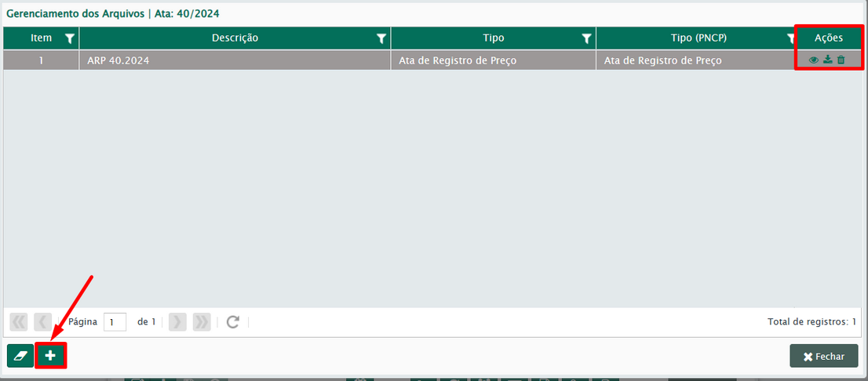Screen dimensions: 868x381
Task: Open the Tipo column filter
Action: (585, 38)
